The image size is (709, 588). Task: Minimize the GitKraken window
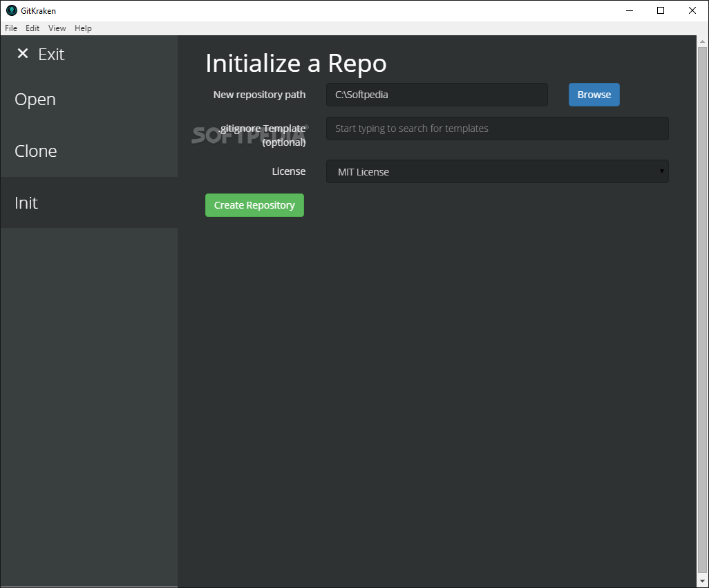coord(629,10)
